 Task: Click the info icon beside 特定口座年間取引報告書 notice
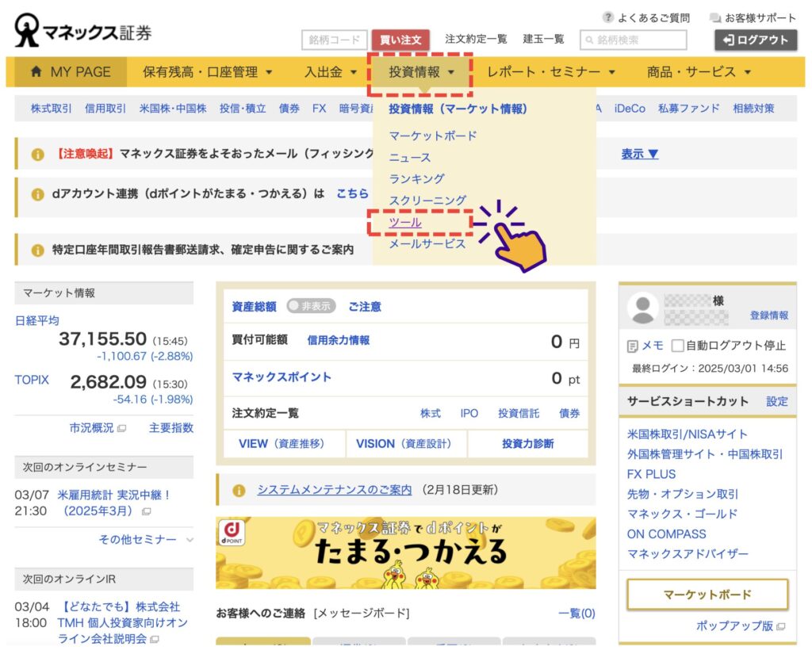click(37, 250)
